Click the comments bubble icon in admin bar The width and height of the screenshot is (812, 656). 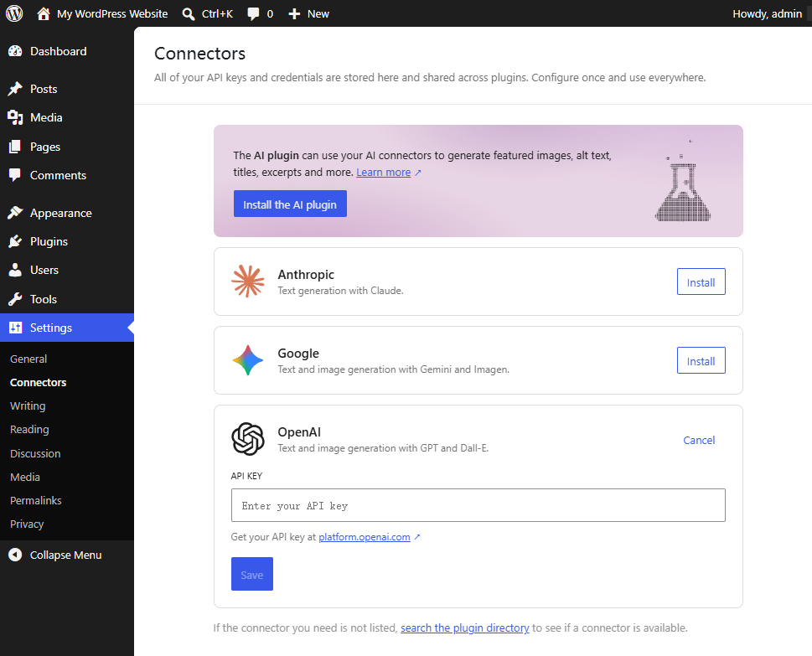(253, 14)
